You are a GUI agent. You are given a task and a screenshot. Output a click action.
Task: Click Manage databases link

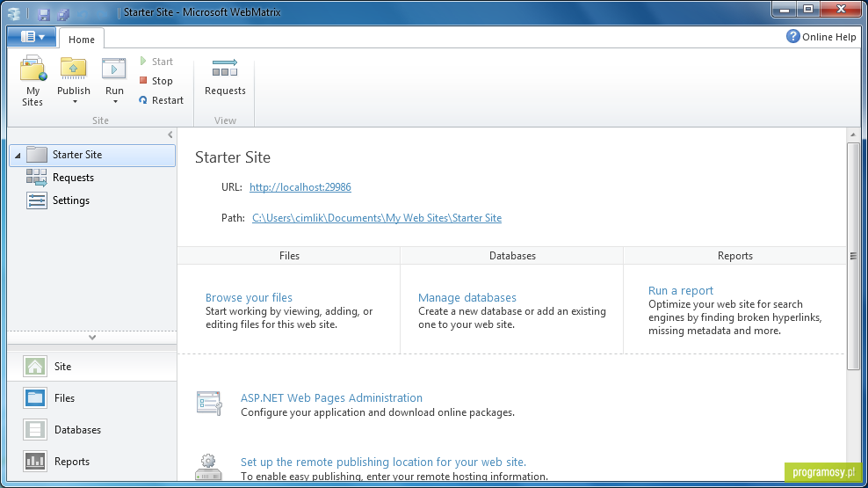tap(467, 297)
